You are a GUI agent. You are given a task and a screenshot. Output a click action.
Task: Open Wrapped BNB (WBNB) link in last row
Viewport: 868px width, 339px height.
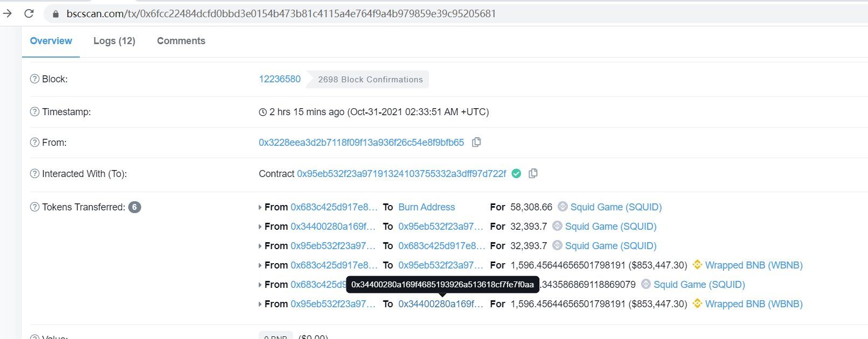click(x=754, y=304)
